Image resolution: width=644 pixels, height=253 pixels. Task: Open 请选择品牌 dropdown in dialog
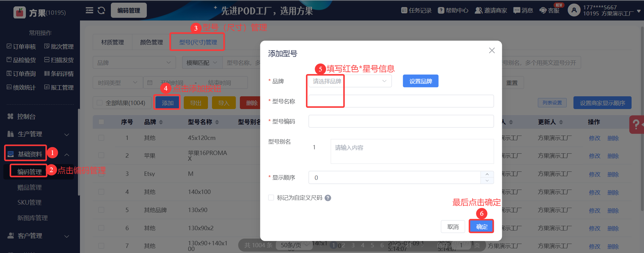pos(350,81)
